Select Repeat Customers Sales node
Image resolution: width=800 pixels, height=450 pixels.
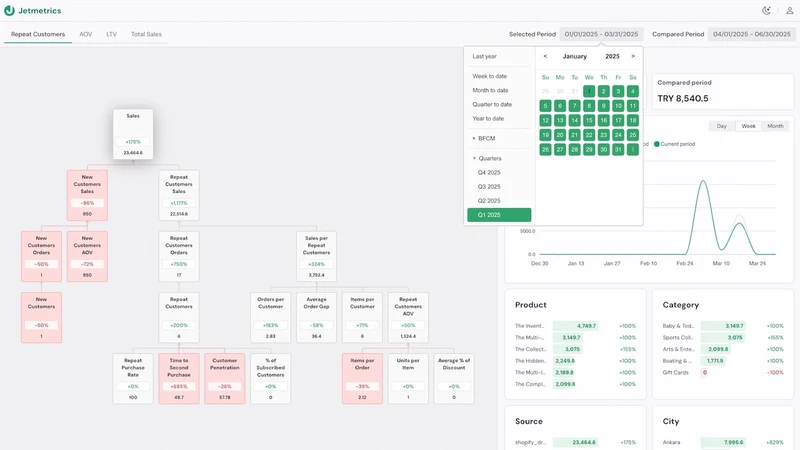(x=179, y=195)
